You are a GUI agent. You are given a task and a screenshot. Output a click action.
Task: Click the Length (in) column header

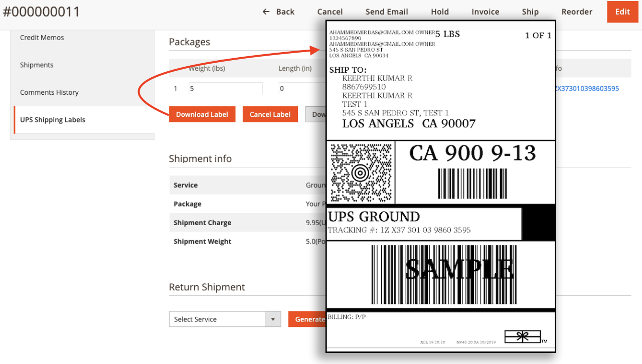click(295, 68)
